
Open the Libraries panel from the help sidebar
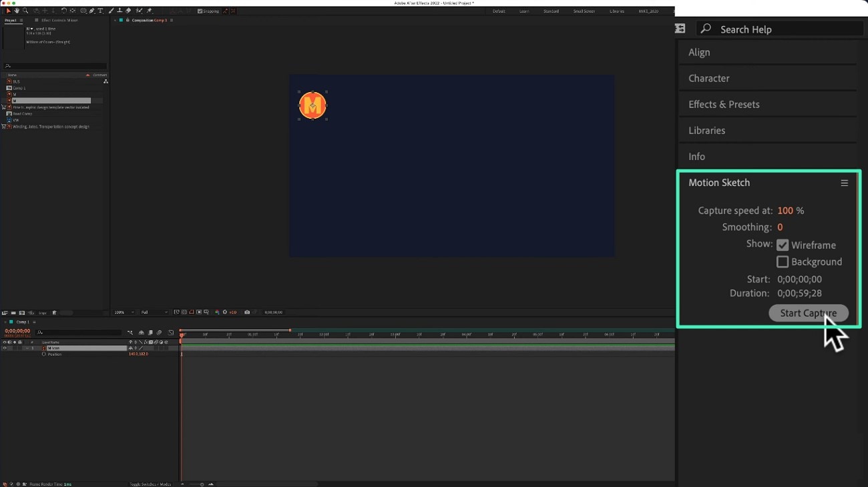pyautogui.click(x=706, y=130)
